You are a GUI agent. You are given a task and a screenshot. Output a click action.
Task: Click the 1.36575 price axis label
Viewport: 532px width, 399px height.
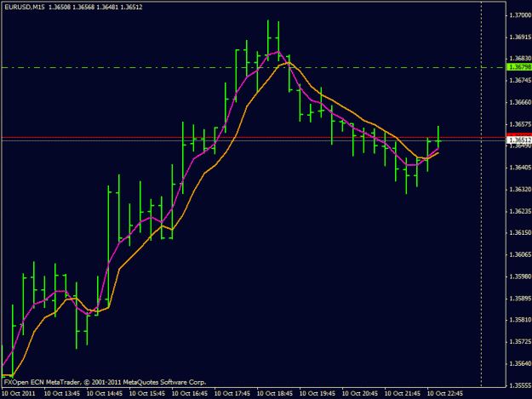pyautogui.click(x=520, y=124)
